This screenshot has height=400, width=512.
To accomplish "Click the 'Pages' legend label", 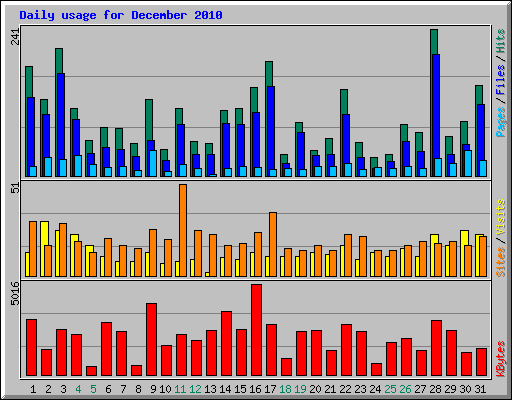I will 500,122.
